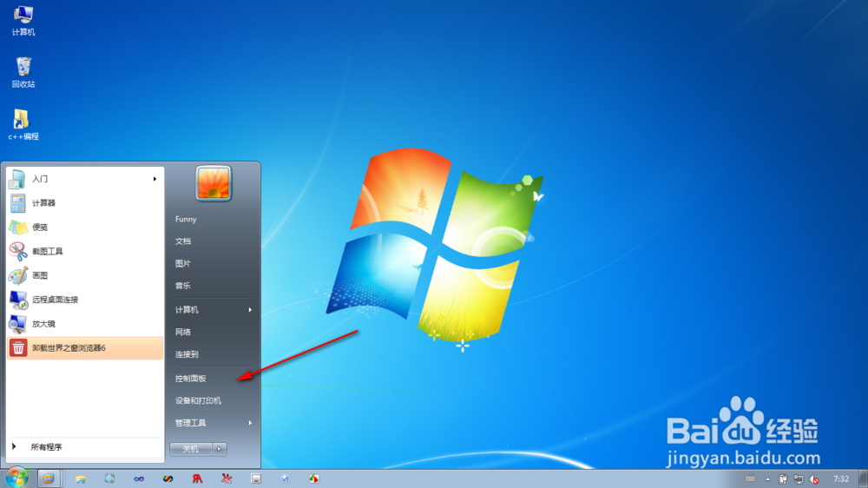
Task: Open the Funny user folder link
Action: [x=214, y=220]
